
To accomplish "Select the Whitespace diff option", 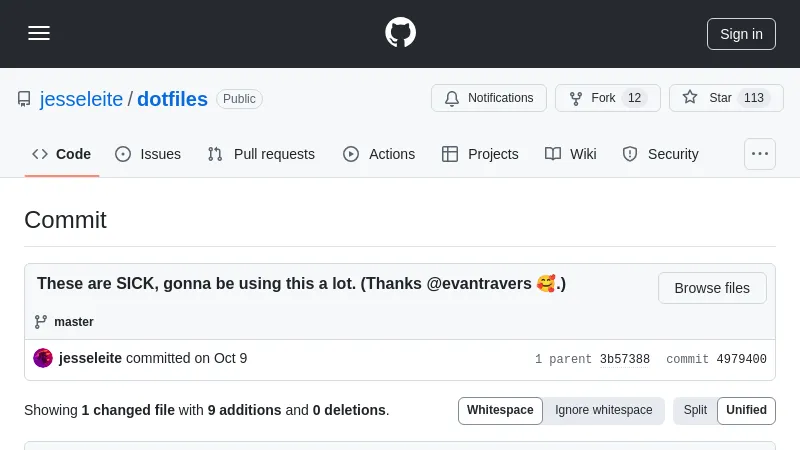I will pos(500,410).
